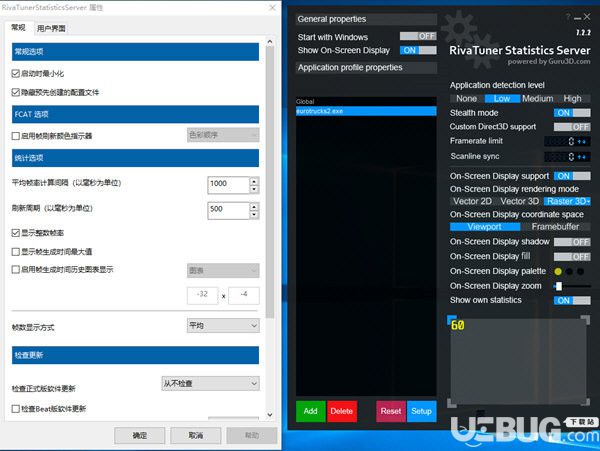Toggle On-Screen Display support switch
The height and width of the screenshot is (451, 600).
[572, 176]
